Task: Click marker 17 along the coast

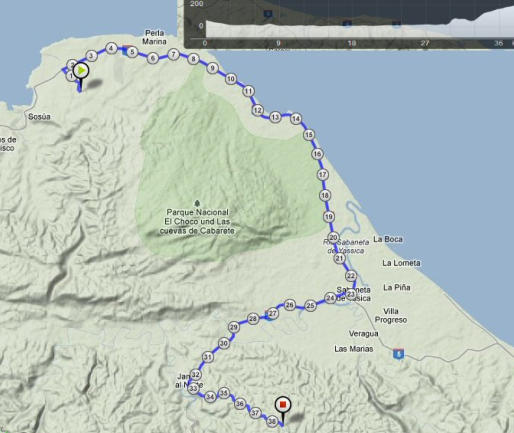Action: [x=323, y=175]
